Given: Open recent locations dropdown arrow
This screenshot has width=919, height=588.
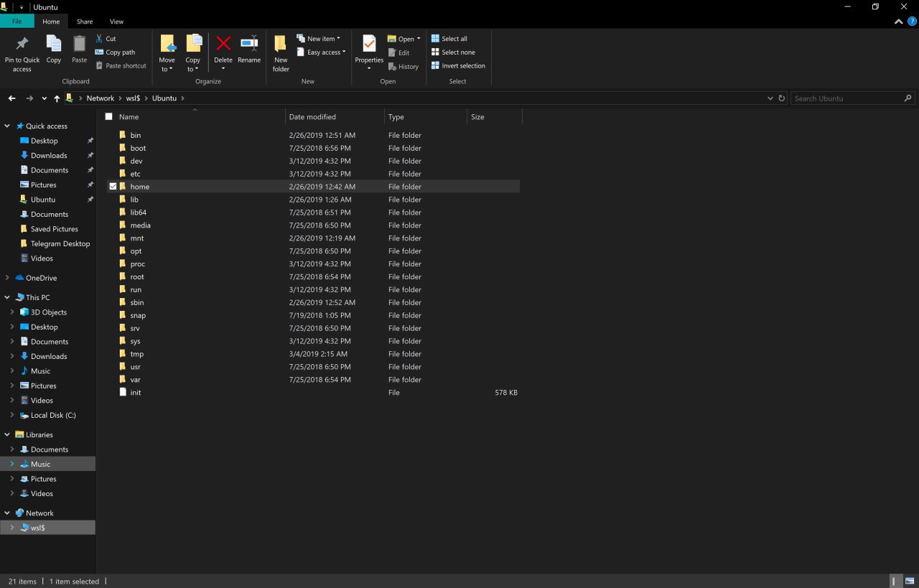Looking at the screenshot, I should pos(45,98).
